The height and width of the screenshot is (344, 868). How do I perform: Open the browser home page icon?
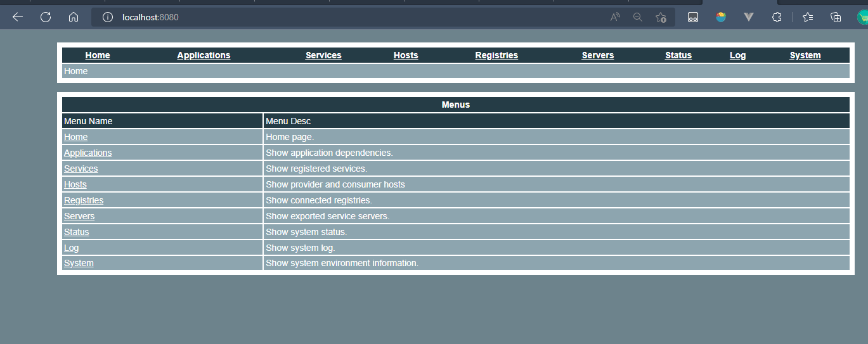74,17
